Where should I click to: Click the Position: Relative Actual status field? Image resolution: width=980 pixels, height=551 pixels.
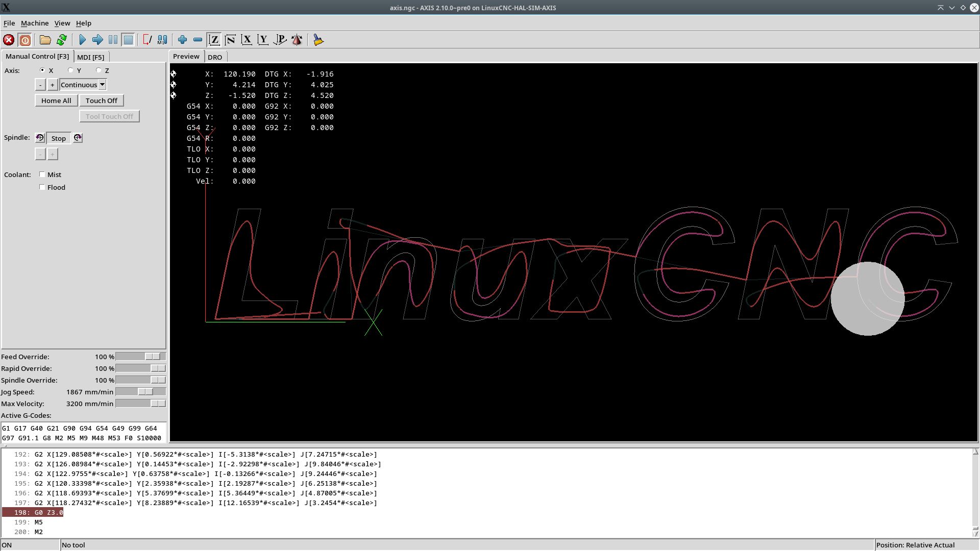tap(926, 545)
